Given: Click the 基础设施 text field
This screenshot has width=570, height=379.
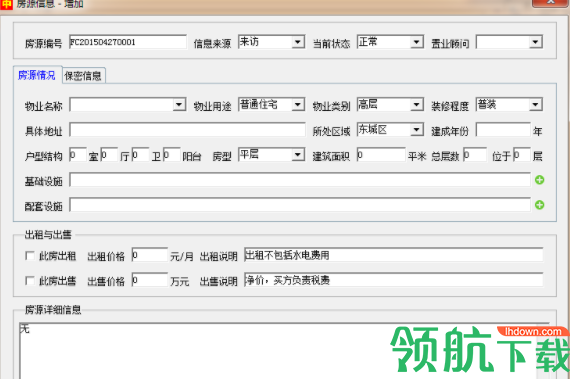Looking at the screenshot, I should point(300,180).
